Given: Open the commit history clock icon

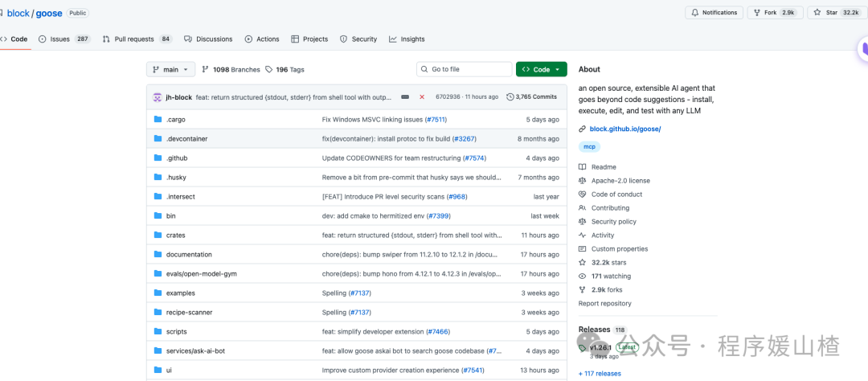Looking at the screenshot, I should click(x=510, y=97).
